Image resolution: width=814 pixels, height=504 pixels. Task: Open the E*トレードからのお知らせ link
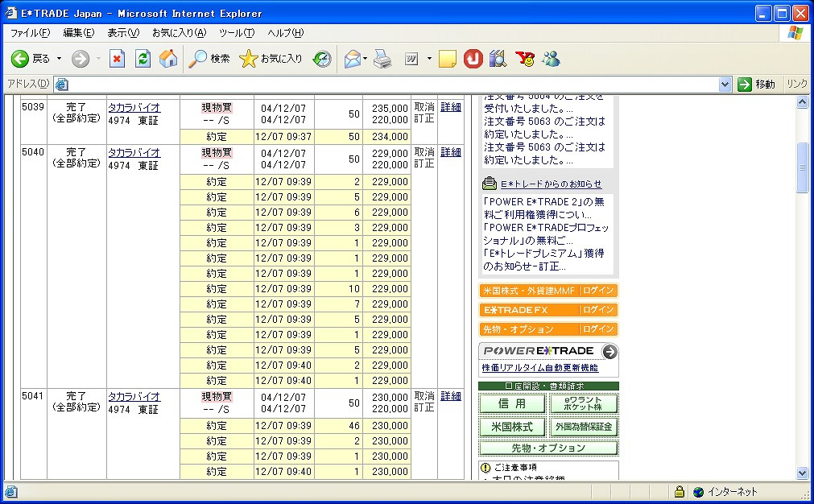tap(551, 184)
